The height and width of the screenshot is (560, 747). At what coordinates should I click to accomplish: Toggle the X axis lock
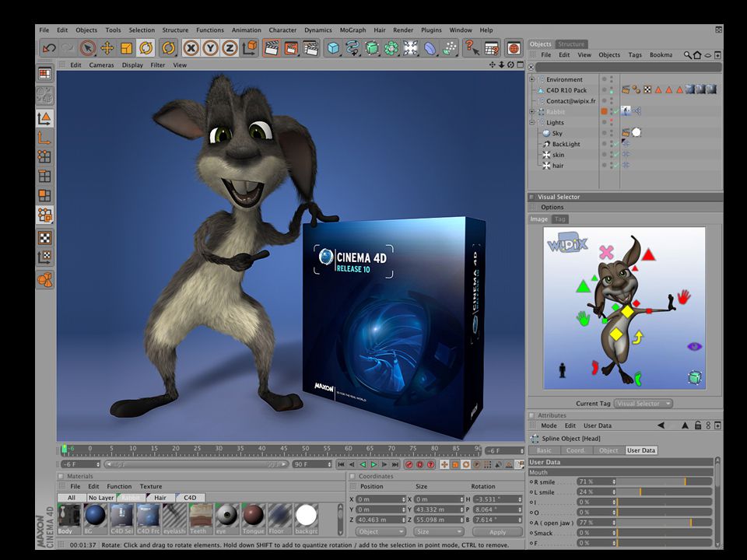pyautogui.click(x=191, y=48)
